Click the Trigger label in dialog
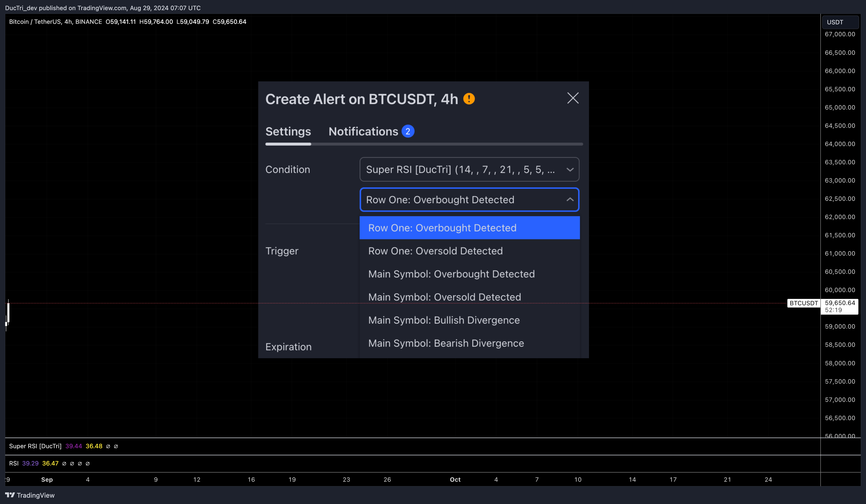 pyautogui.click(x=282, y=251)
